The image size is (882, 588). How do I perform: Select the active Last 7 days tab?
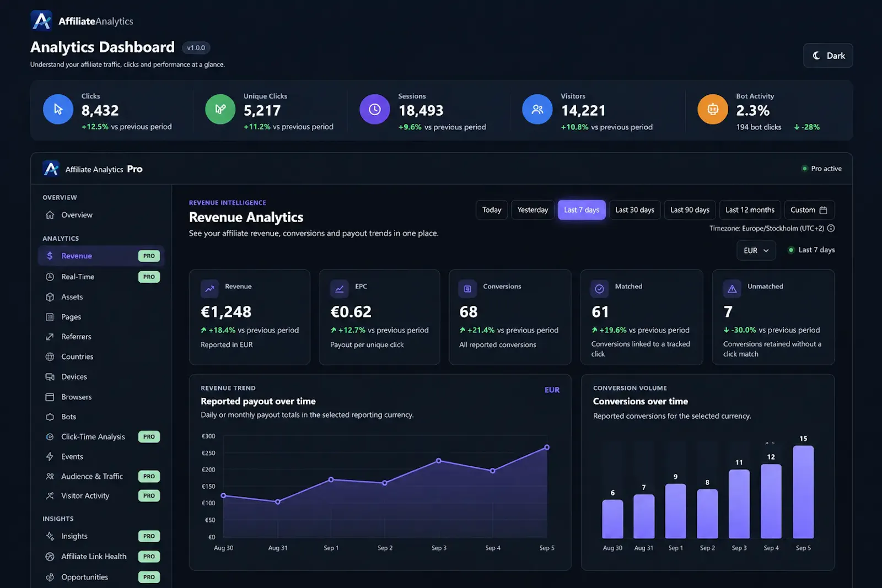click(x=582, y=210)
